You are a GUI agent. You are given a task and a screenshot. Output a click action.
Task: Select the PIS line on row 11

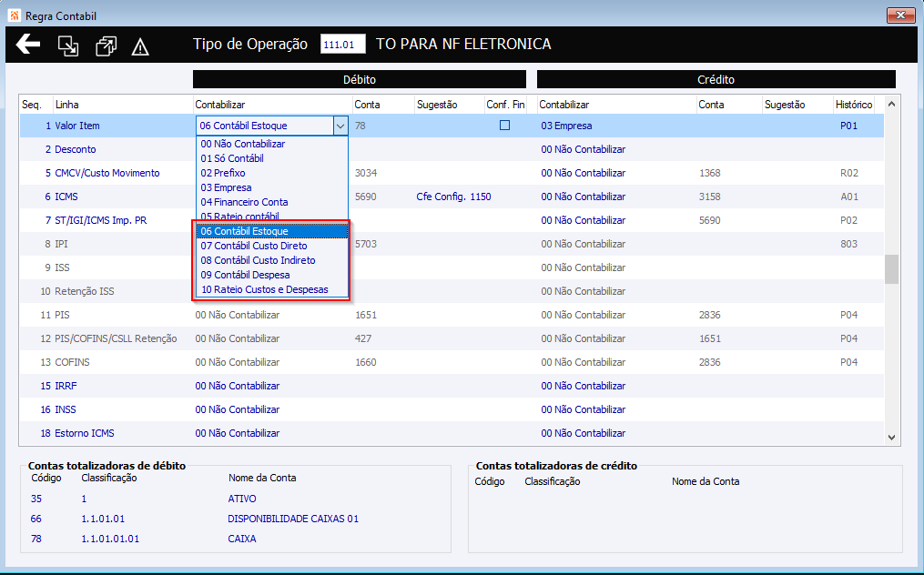pyautogui.click(x=452, y=315)
